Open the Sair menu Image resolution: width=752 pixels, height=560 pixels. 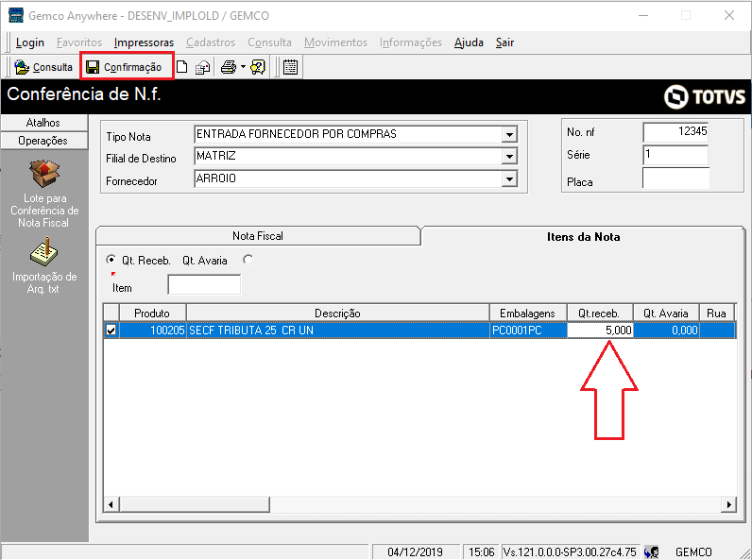click(504, 42)
